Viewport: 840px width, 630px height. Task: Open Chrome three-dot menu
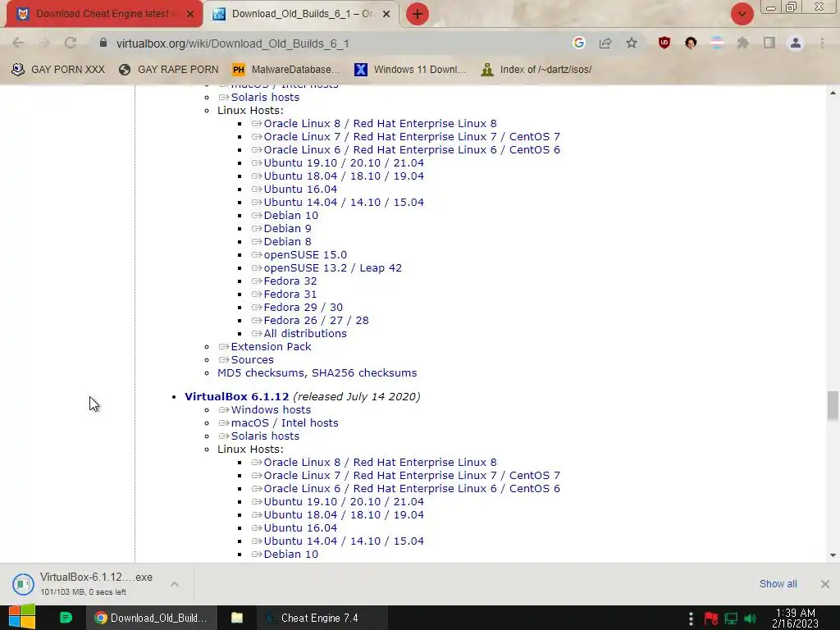(x=822, y=43)
